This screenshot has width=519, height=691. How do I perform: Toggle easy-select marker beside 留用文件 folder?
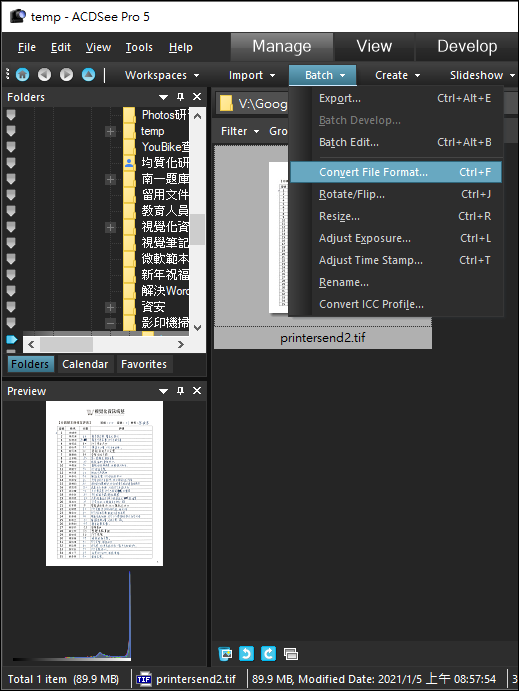(x=11, y=195)
